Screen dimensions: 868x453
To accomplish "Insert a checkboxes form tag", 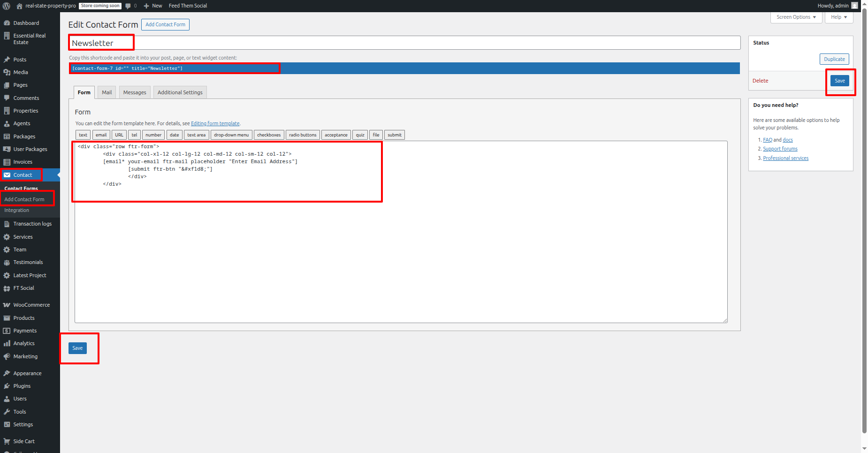I will (x=269, y=135).
